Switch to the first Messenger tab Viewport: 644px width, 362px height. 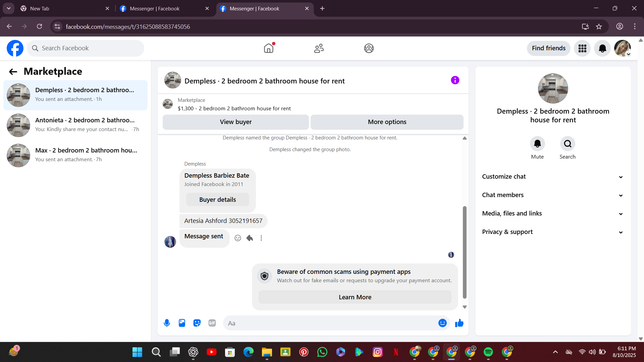pyautogui.click(x=154, y=8)
